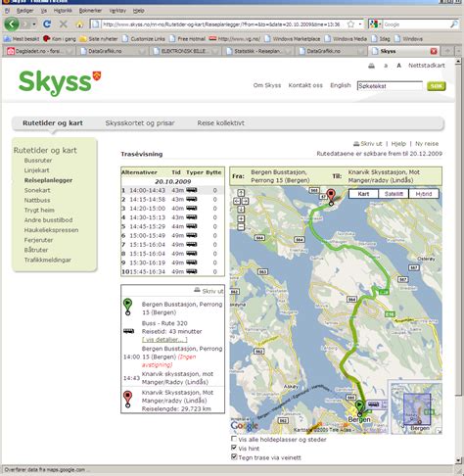Image resolution: width=464 pixels, height=476 pixels.
Task: Open Trafikkmeldingar in sidebar
Action: pyautogui.click(x=48, y=260)
